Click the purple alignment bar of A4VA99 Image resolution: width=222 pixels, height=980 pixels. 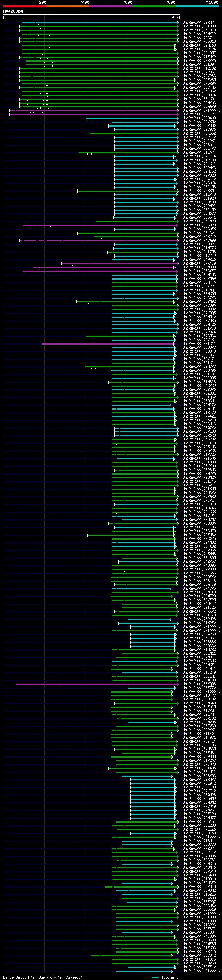click(x=99, y=241)
